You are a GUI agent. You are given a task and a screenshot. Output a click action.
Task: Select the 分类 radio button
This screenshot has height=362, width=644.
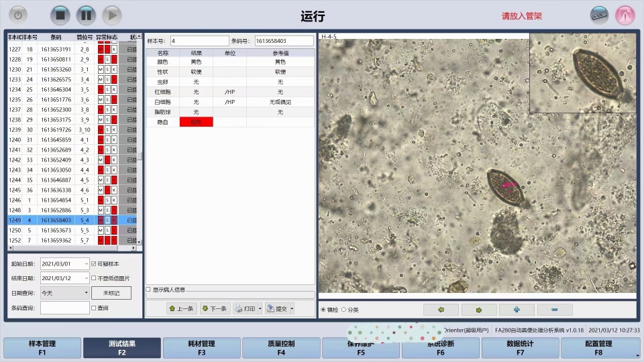(x=343, y=310)
